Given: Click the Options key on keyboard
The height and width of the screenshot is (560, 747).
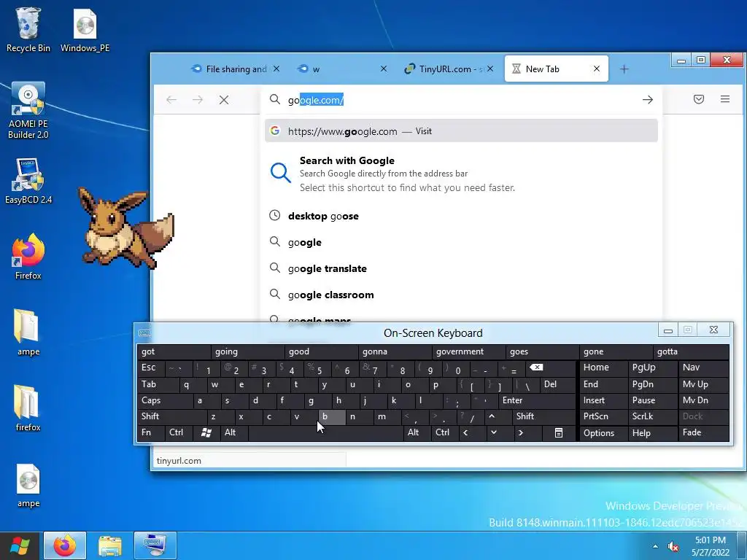Looking at the screenshot, I should point(603,432).
